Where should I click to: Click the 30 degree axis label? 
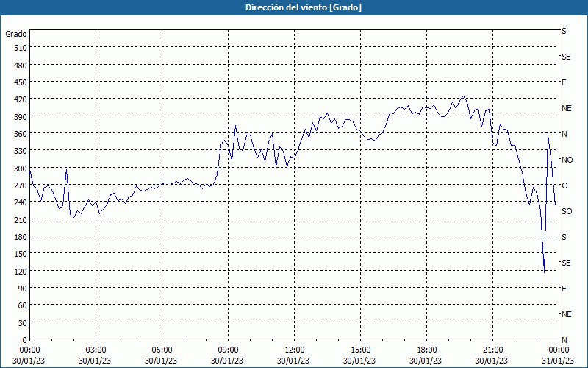pos(23,323)
